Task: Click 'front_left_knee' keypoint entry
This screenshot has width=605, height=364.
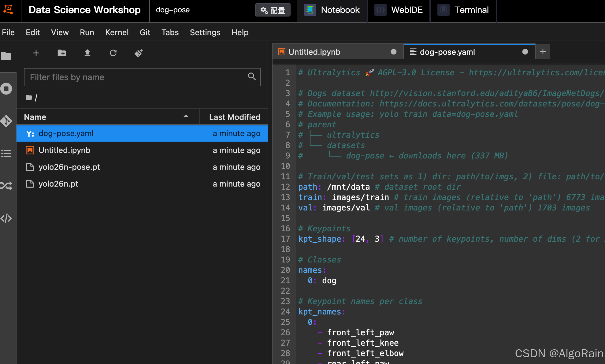Action: click(x=363, y=343)
